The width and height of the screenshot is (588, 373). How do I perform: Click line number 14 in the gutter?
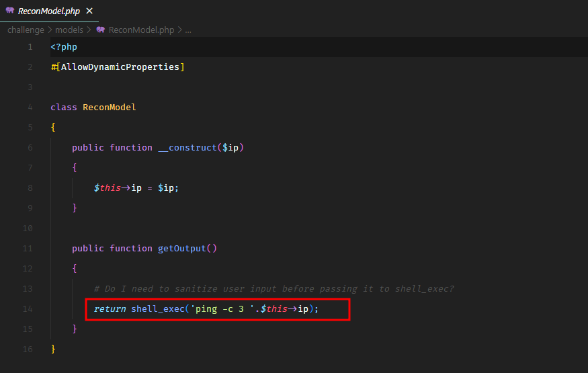[30, 309]
